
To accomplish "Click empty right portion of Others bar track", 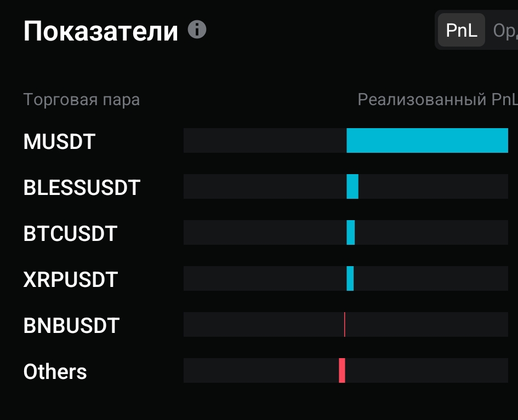I will pos(426,371).
